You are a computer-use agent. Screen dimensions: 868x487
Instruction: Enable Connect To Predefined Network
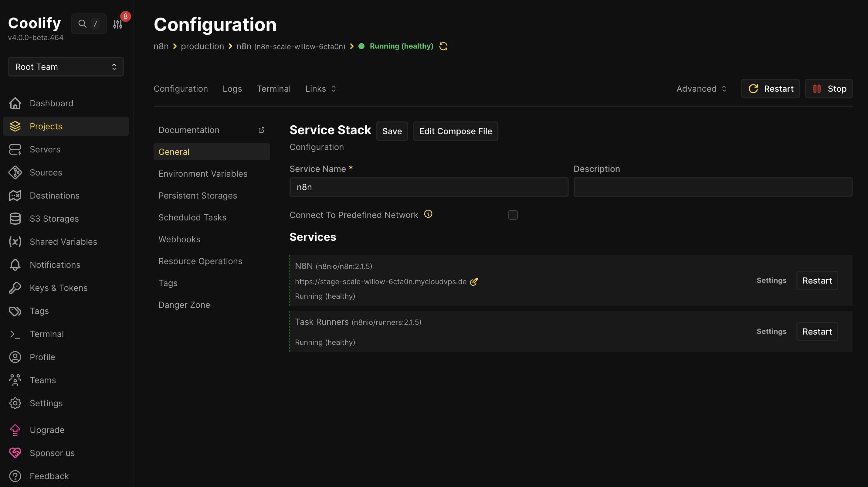pyautogui.click(x=513, y=215)
